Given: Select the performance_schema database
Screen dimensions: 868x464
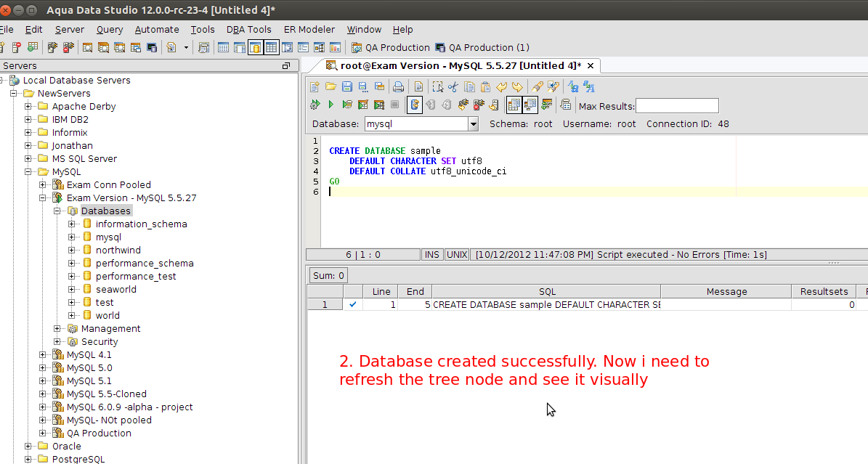Looking at the screenshot, I should coord(145,264).
